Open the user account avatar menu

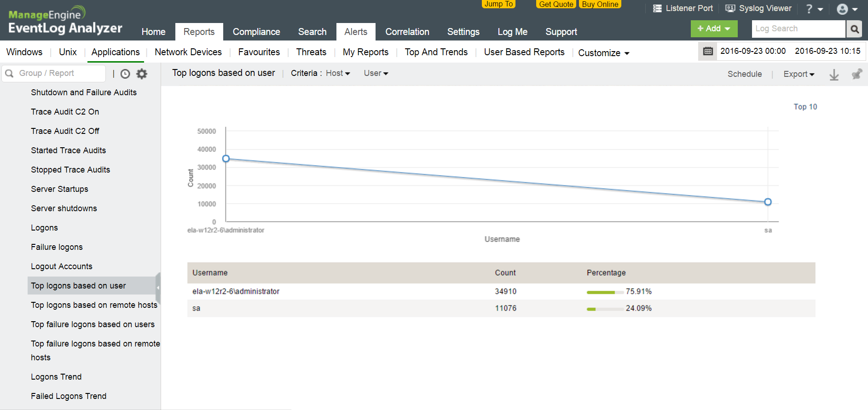pyautogui.click(x=846, y=9)
